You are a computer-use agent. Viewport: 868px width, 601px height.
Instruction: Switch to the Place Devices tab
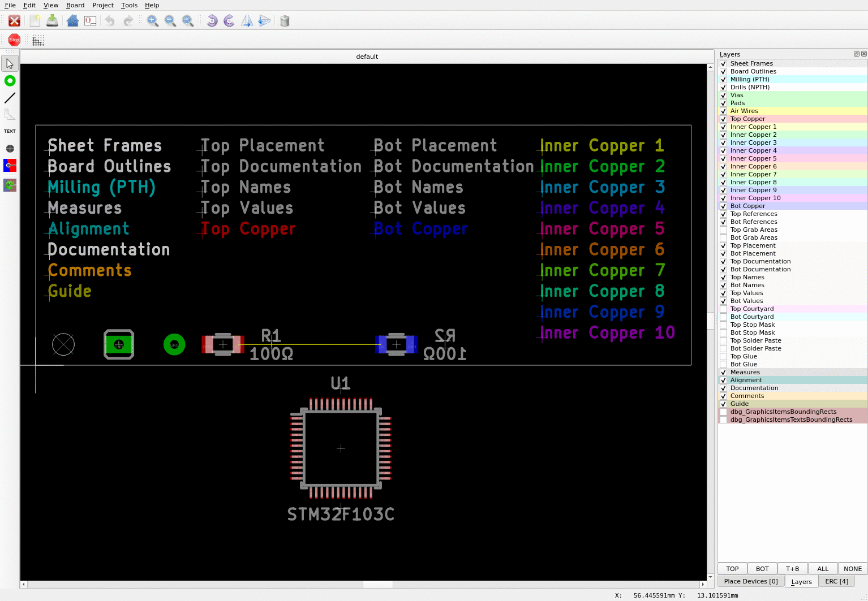pyautogui.click(x=750, y=581)
